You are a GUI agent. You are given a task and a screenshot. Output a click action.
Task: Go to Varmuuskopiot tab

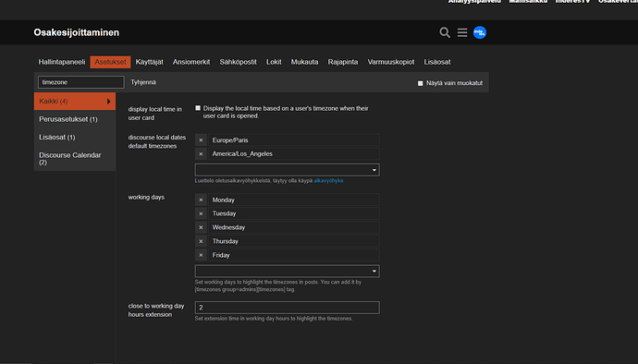pos(391,62)
